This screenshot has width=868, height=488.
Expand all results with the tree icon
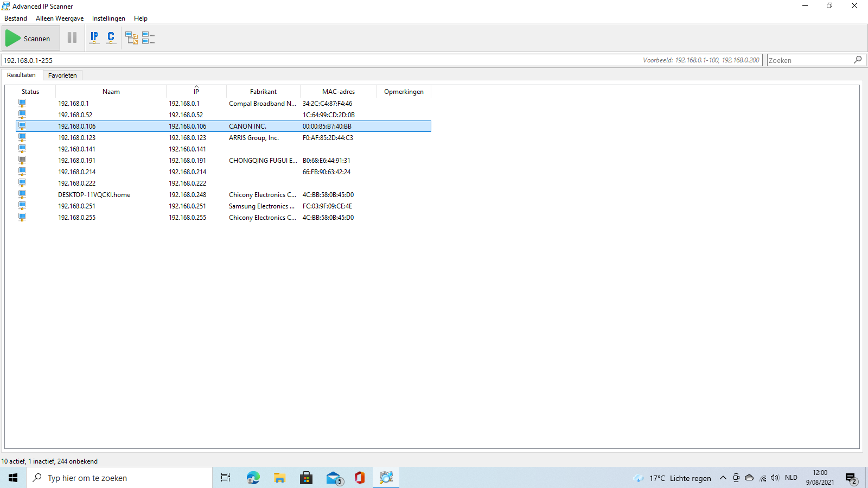(131, 38)
